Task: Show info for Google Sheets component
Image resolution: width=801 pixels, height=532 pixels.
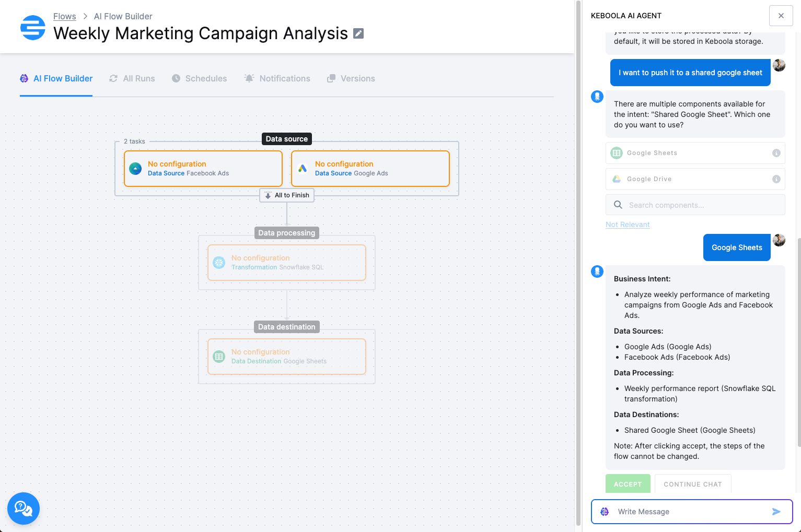Action: click(x=776, y=153)
